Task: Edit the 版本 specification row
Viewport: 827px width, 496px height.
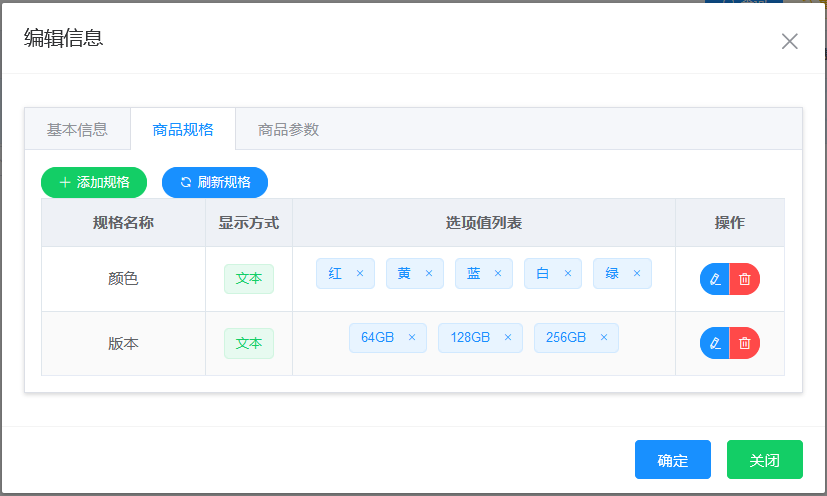Action: pos(715,343)
